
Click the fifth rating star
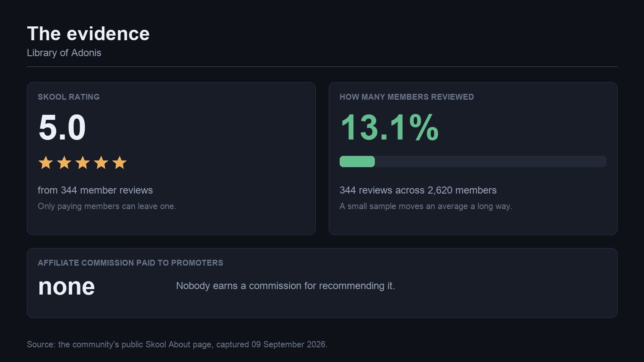coord(119,163)
